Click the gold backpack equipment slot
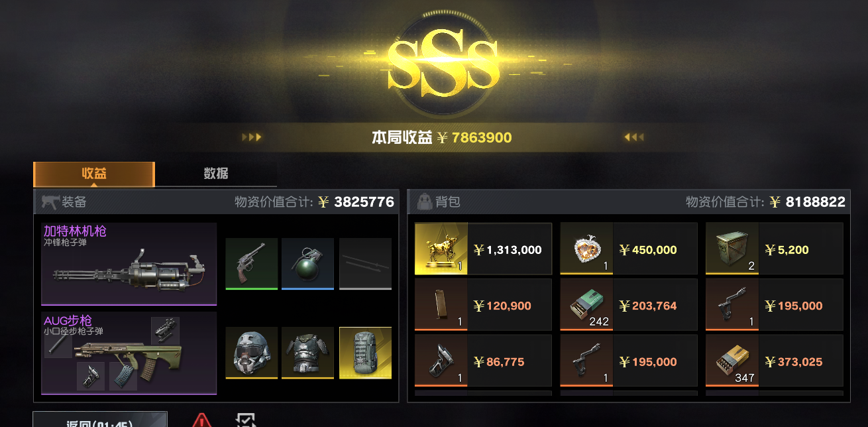 pos(365,353)
